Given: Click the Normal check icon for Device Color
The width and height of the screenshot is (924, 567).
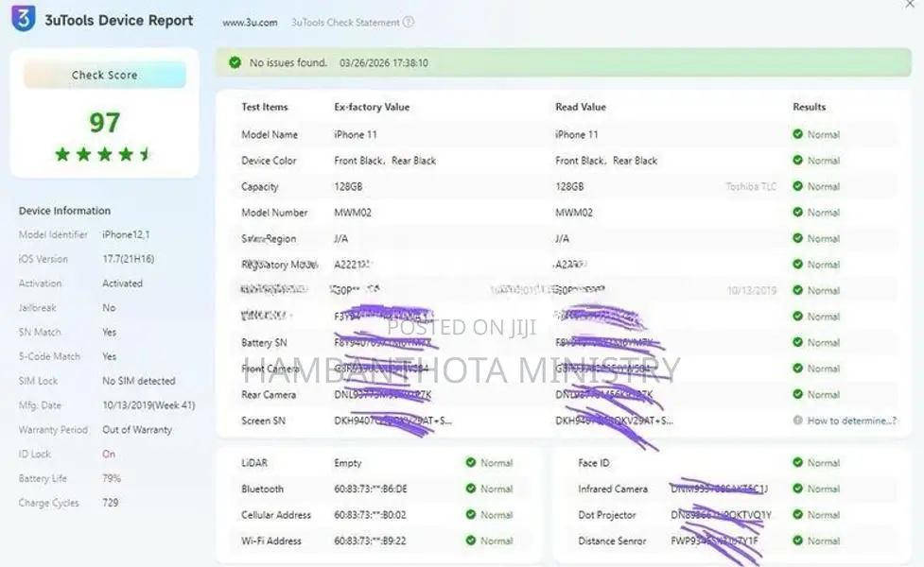Looking at the screenshot, I should 798,160.
